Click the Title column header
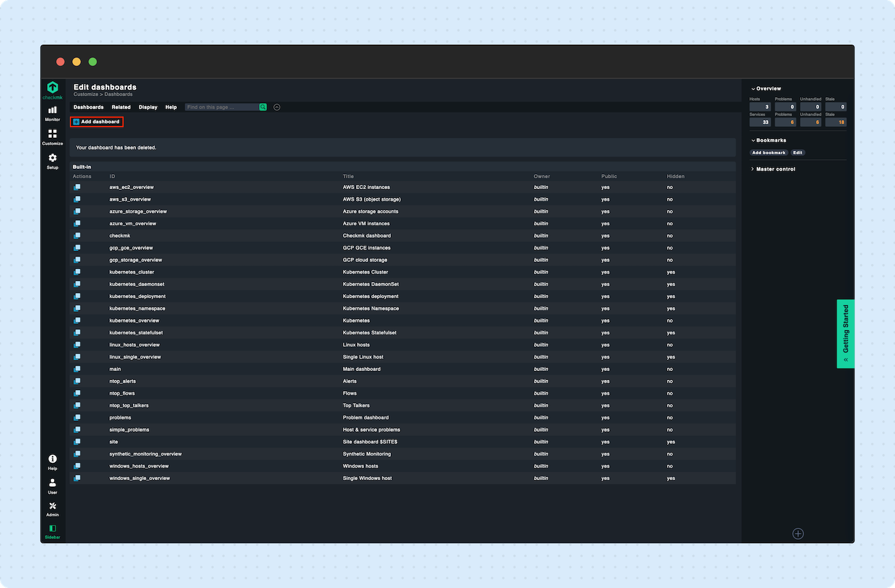 348,177
